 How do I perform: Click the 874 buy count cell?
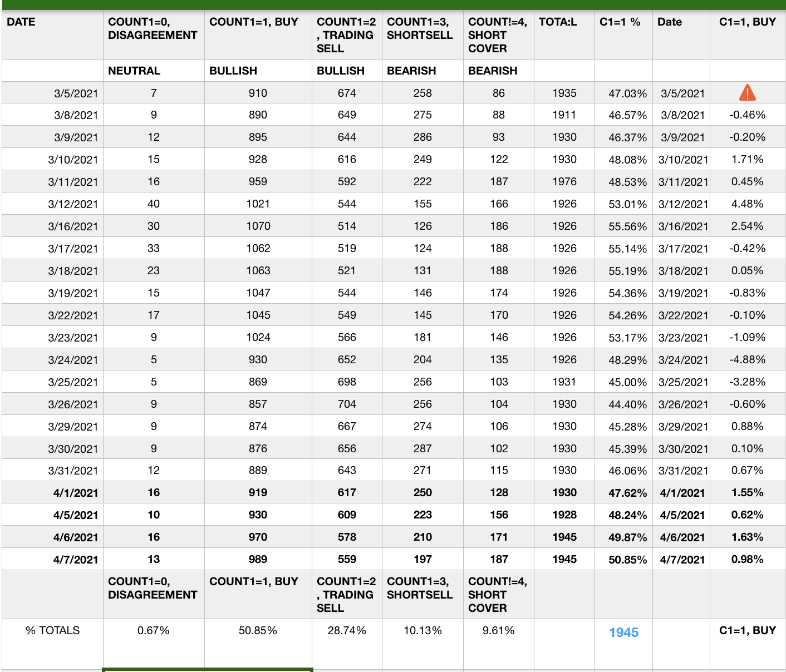tap(258, 427)
